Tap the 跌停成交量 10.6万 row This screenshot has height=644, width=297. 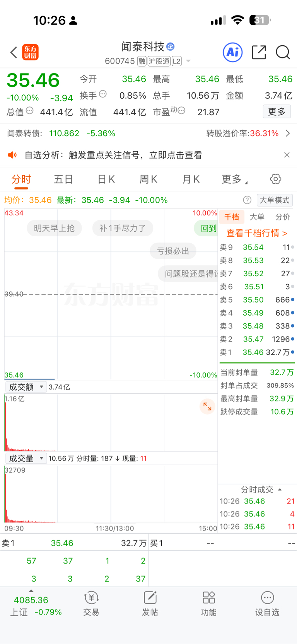pyautogui.click(x=257, y=412)
